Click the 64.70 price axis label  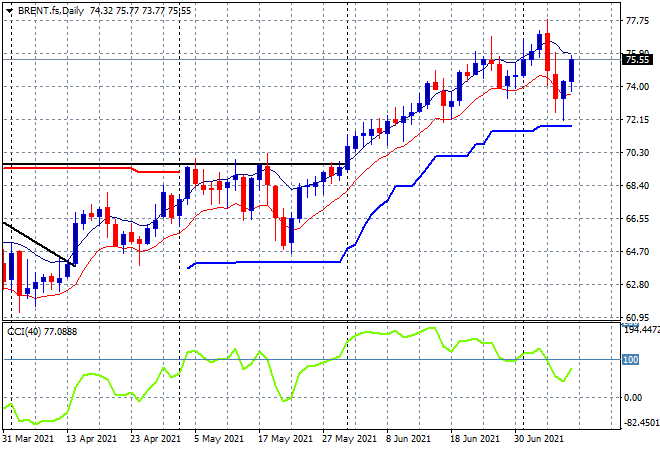pyautogui.click(x=637, y=252)
